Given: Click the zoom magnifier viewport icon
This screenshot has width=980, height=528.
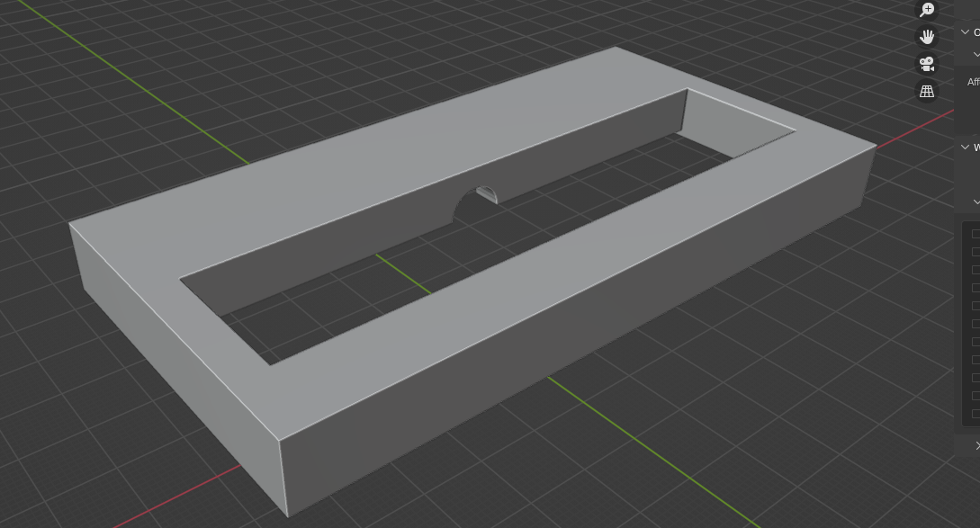Looking at the screenshot, I should coord(927,9).
